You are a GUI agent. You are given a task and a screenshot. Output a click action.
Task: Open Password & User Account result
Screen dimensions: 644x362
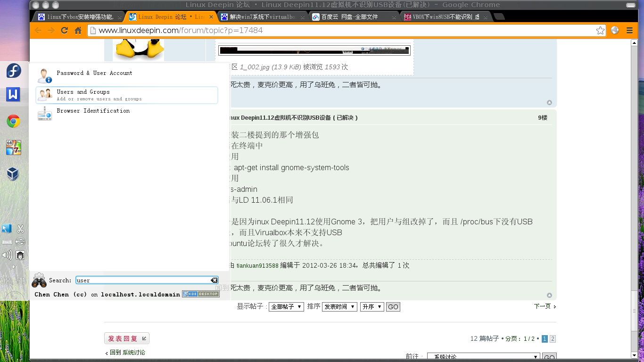tap(127, 76)
